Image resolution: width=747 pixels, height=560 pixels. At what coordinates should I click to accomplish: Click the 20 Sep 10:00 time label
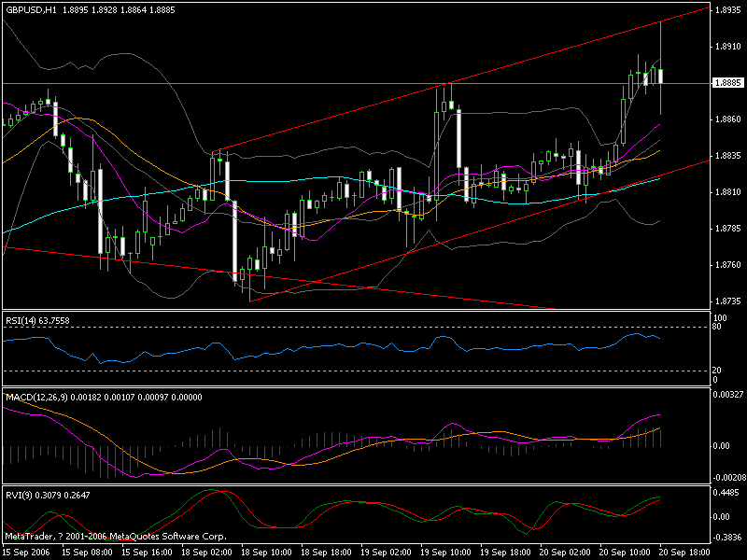pos(625,553)
